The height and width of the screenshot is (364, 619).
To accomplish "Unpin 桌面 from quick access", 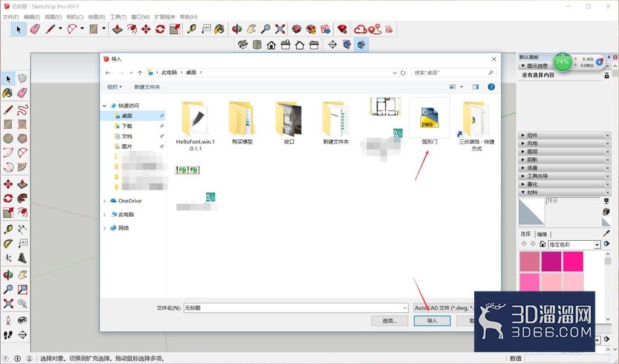I will tap(162, 116).
